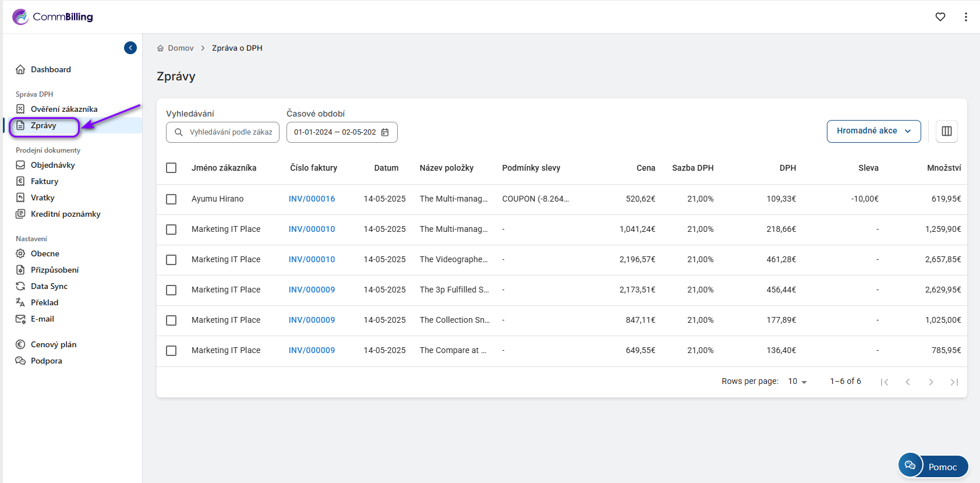Click the home icon in breadcrumb
Screen dimensions: 980x483
pos(161,48)
